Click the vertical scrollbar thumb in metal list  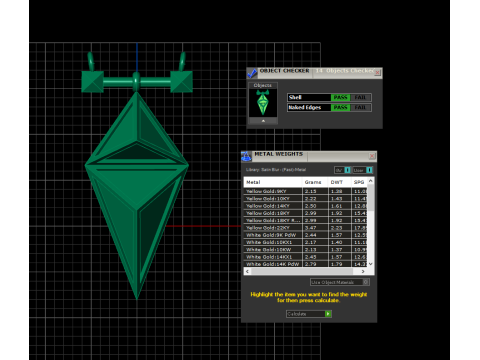coord(370,198)
